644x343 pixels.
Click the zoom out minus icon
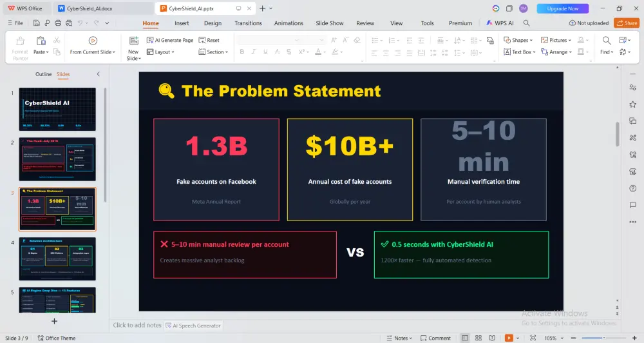573,338
